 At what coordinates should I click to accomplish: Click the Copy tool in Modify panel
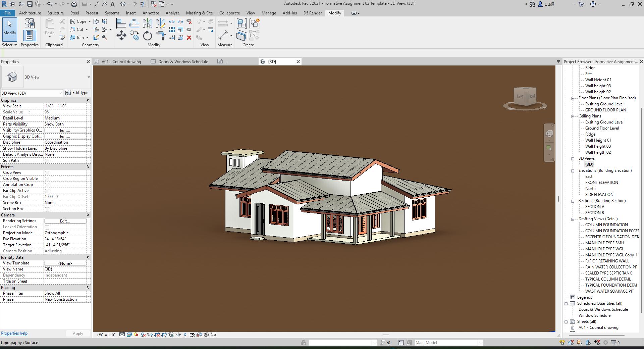click(134, 36)
